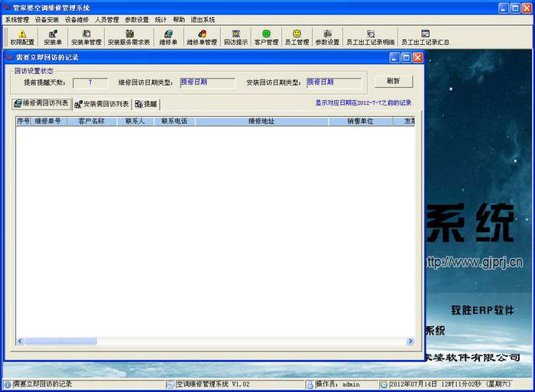The height and width of the screenshot is (392, 535).
Task: Click the 安装回访日期类型 field
Action: tap(334, 83)
